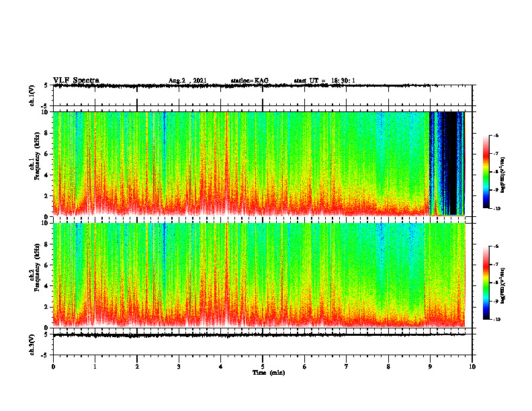Image resolution: width=532 pixels, height=411 pixels.
Task: Click the 'station=KAG' header label
Action: pyautogui.click(x=250, y=81)
